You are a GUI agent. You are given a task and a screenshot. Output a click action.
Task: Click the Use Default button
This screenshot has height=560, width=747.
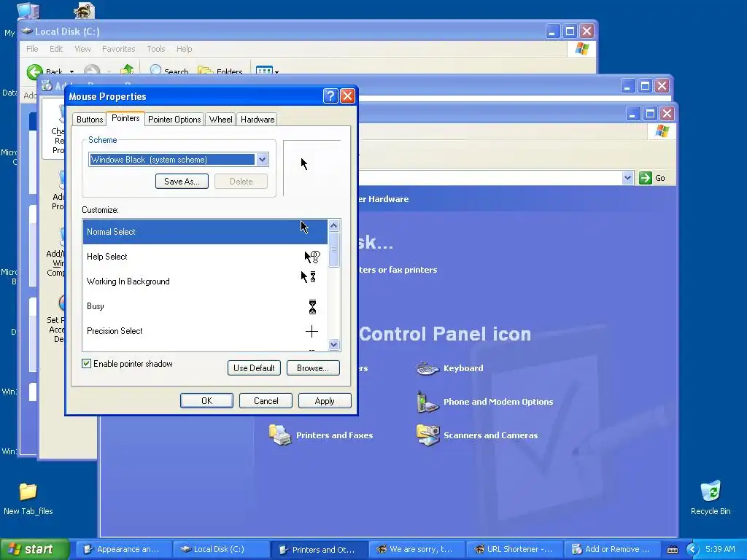point(254,368)
